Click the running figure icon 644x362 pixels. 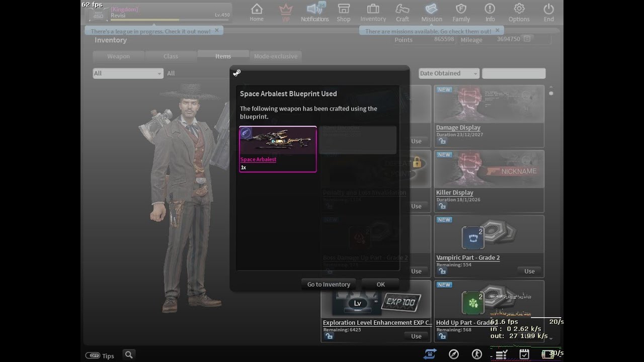click(476, 354)
